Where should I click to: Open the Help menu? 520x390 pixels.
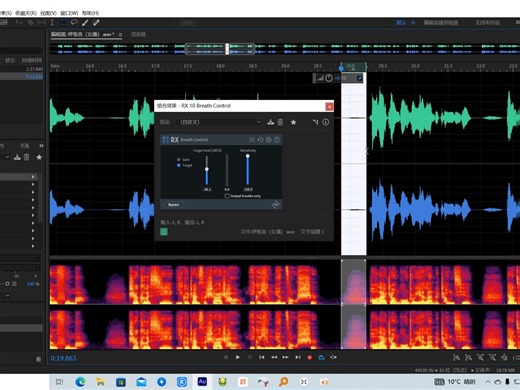click(90, 13)
